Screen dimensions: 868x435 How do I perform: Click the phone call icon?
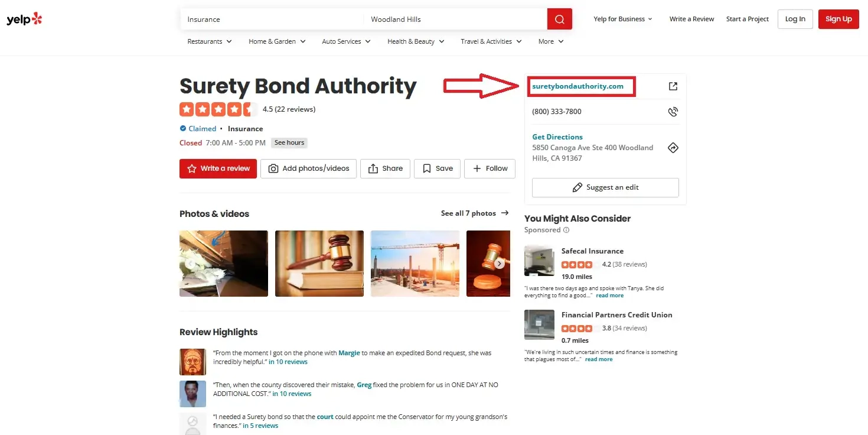[x=673, y=111]
